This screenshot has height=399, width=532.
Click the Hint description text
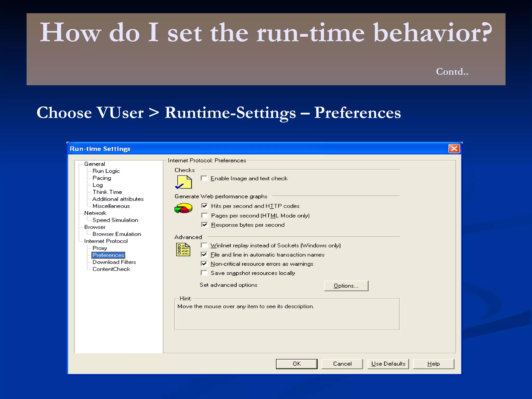[x=246, y=306]
